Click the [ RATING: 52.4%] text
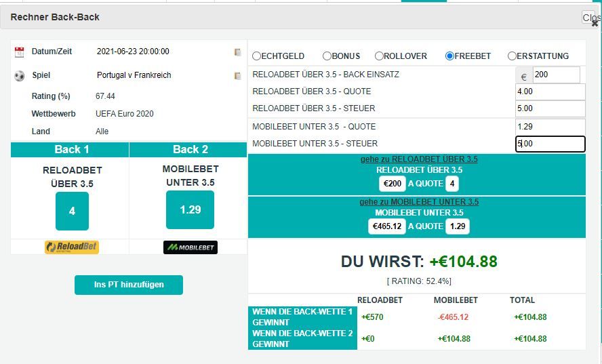 419,281
